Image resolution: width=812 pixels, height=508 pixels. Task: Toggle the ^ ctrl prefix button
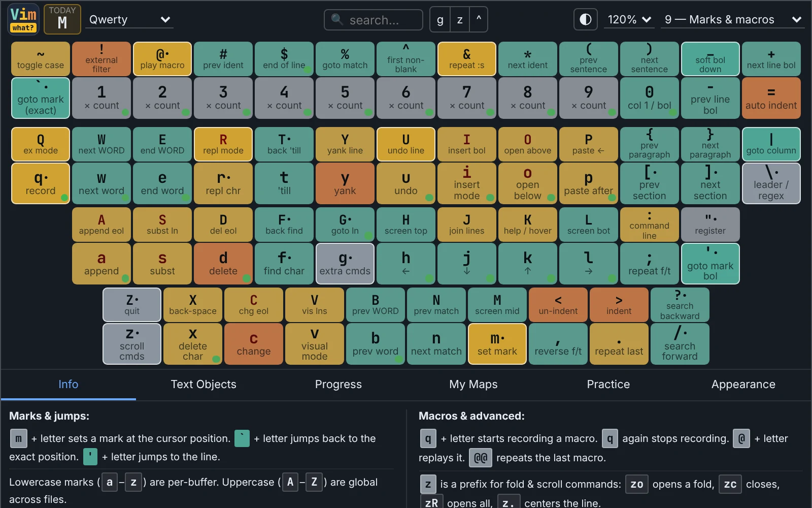(x=479, y=20)
